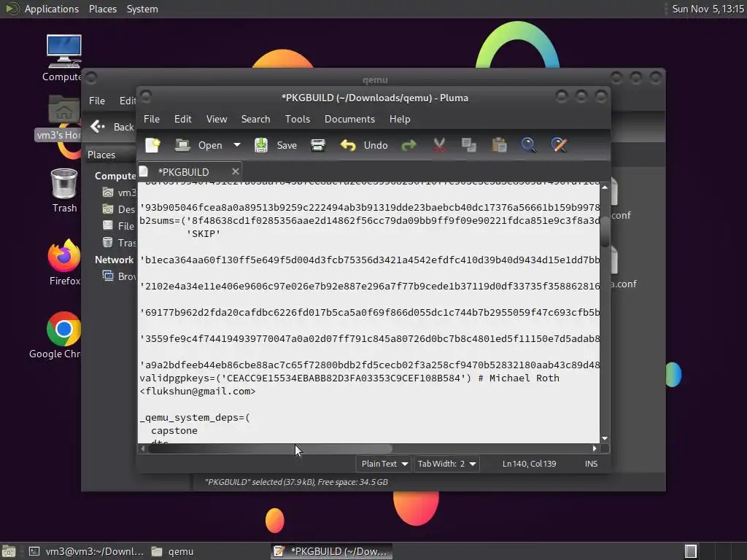Undo the last edit
The height and width of the screenshot is (560, 747).
(x=363, y=145)
